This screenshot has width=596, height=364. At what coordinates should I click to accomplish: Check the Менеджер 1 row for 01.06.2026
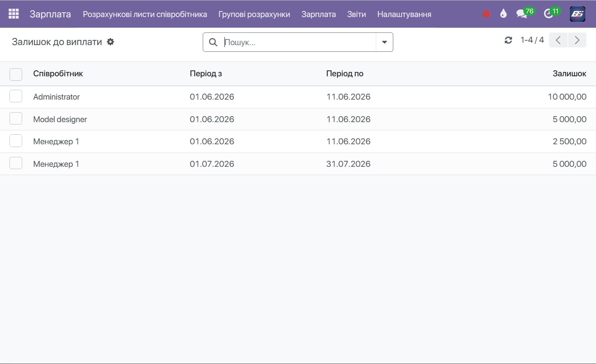point(16,141)
